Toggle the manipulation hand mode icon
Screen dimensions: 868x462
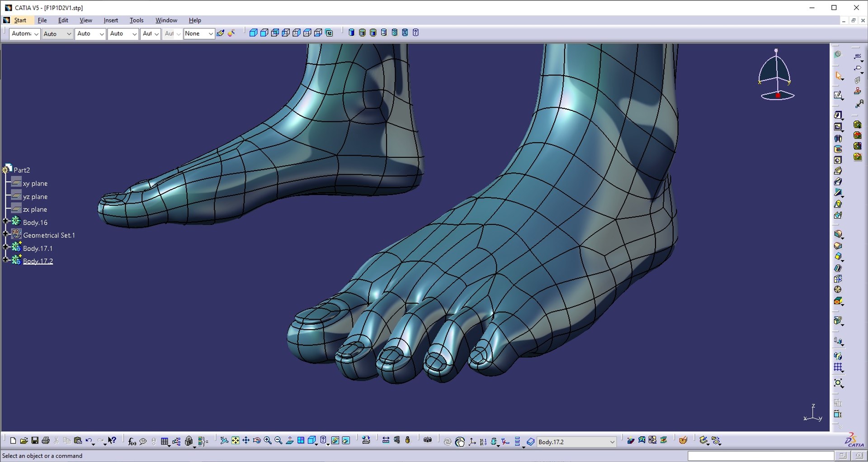pos(460,442)
